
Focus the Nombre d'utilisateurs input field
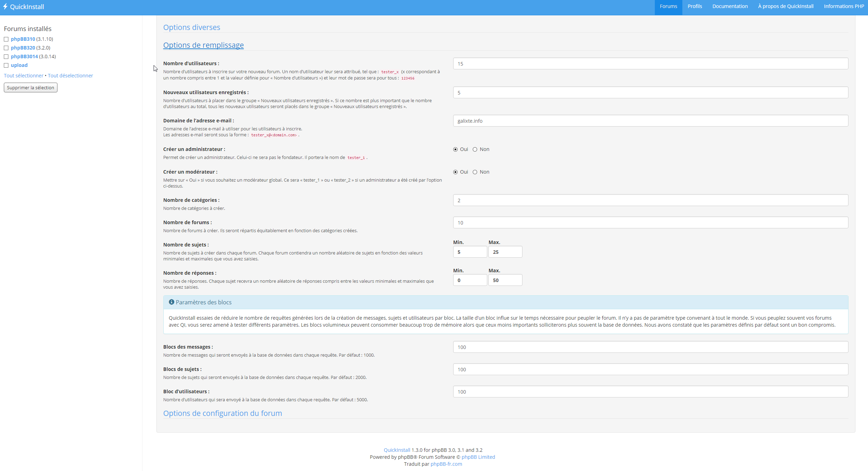pos(650,64)
